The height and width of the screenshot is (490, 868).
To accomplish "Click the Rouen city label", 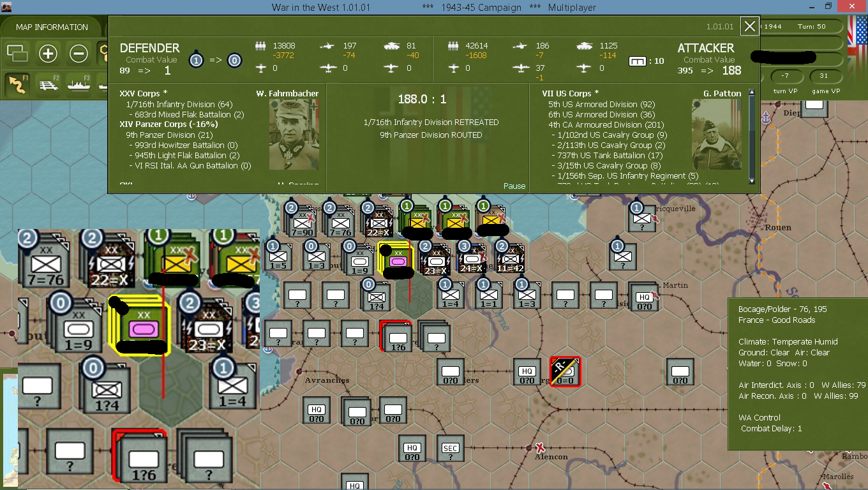I will (x=778, y=227).
